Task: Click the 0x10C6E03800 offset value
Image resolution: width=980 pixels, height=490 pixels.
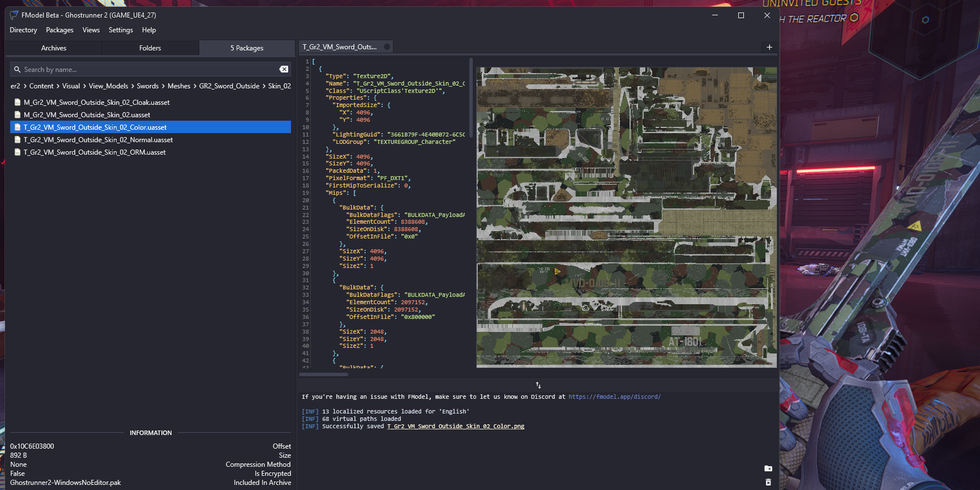Action: click(32, 446)
